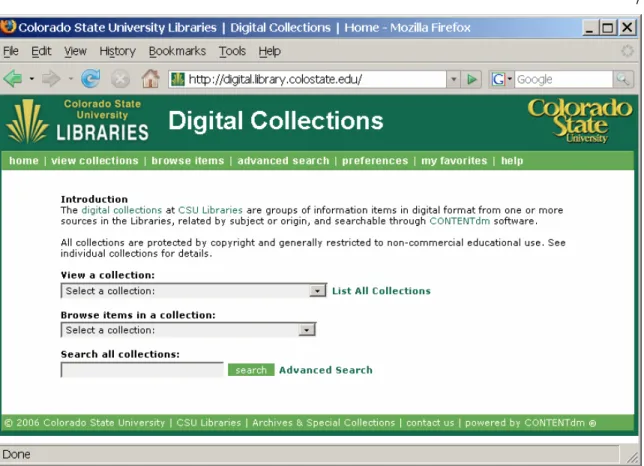Expand the View a collection dropdown

(x=193, y=291)
